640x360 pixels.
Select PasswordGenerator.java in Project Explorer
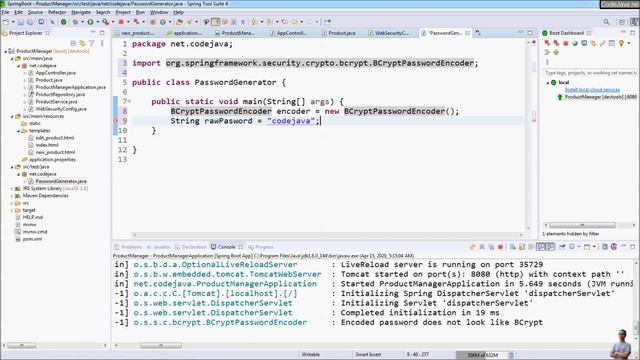tap(60, 181)
